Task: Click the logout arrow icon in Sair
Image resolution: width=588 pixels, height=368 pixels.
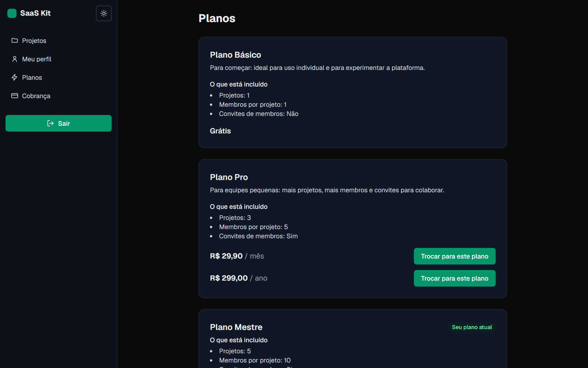Action: 51,123
